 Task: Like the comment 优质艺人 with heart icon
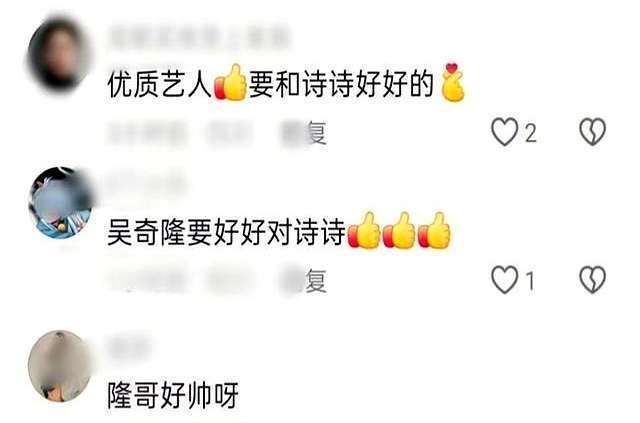tap(504, 132)
